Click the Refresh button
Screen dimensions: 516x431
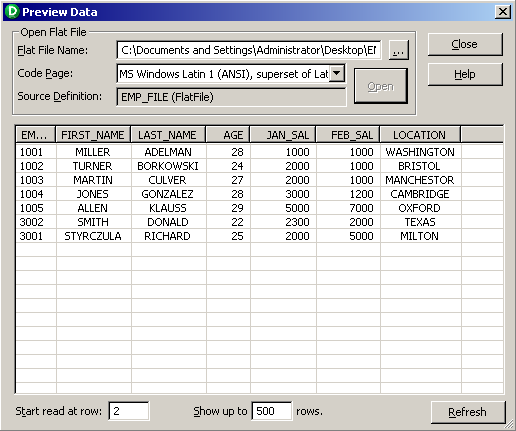(x=468, y=412)
